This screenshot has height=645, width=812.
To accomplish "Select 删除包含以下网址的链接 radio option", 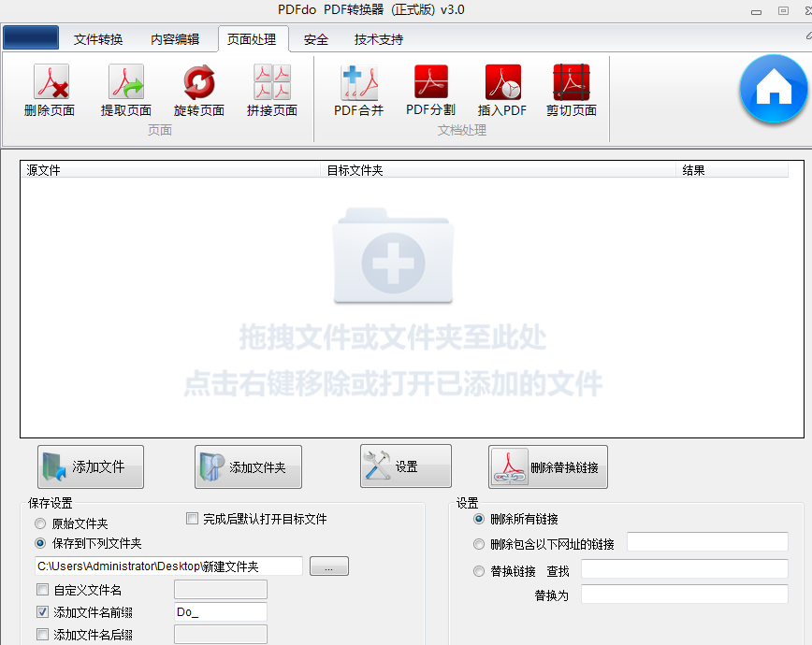I will [x=479, y=544].
